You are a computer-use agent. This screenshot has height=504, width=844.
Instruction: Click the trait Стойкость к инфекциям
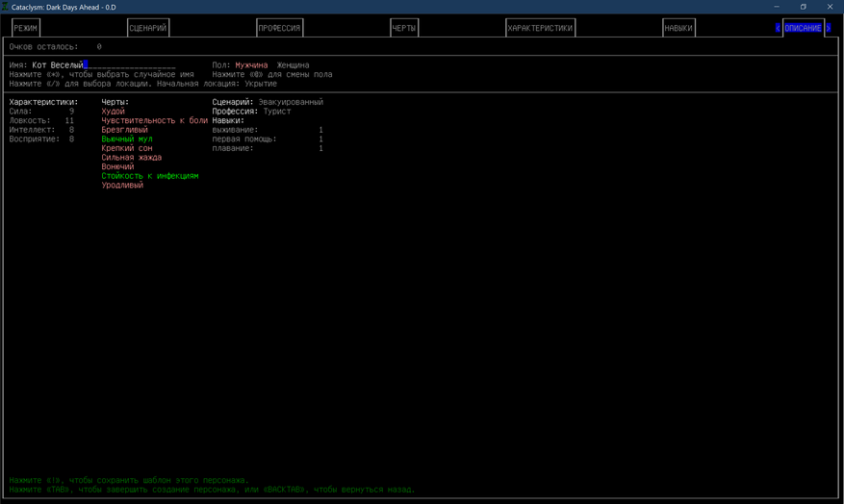point(150,176)
